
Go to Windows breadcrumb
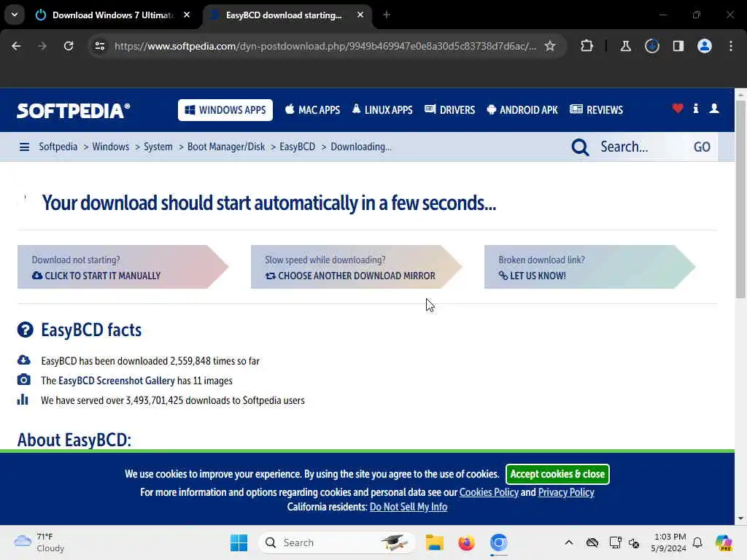point(111,147)
